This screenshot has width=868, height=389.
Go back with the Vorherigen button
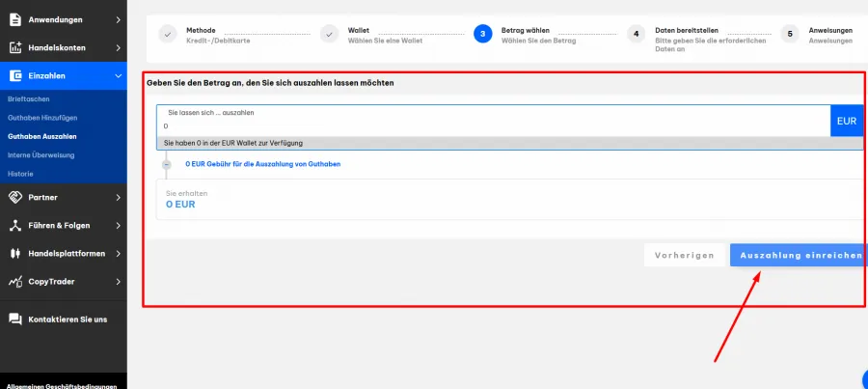(684, 255)
